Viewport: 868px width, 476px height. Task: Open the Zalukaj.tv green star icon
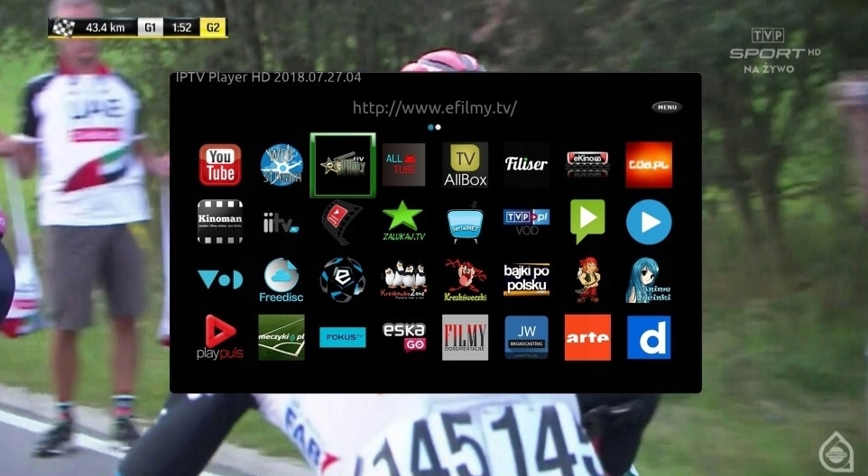pos(403,222)
